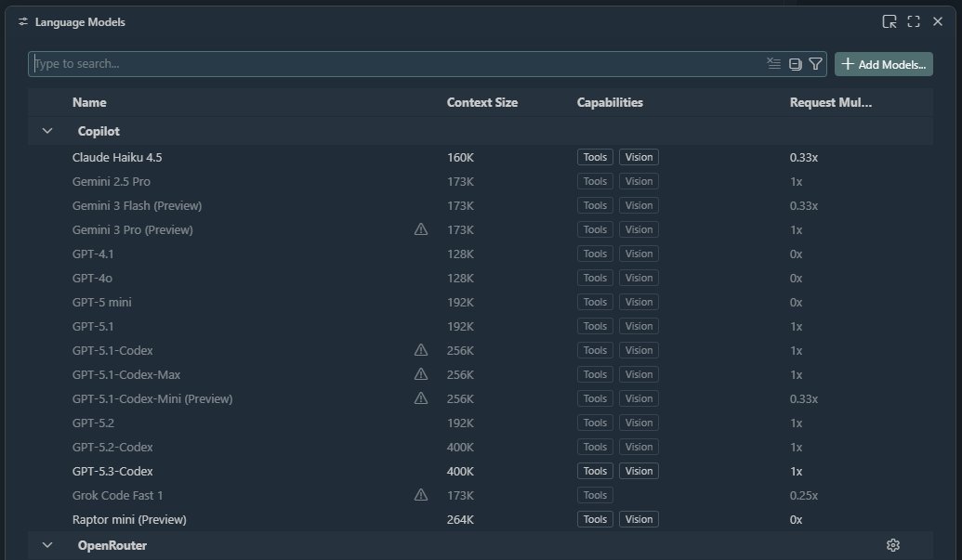Click Capabilities column header
Image resolution: width=962 pixels, height=560 pixels.
coord(610,102)
